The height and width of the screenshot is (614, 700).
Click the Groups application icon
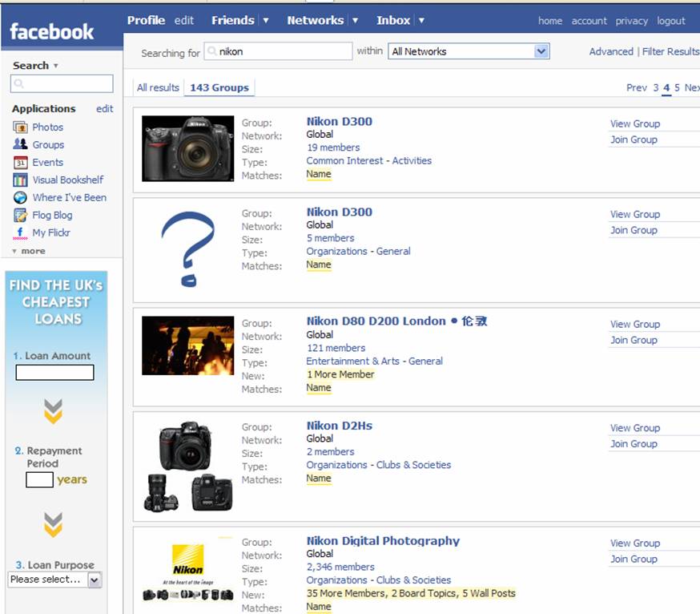coord(20,144)
